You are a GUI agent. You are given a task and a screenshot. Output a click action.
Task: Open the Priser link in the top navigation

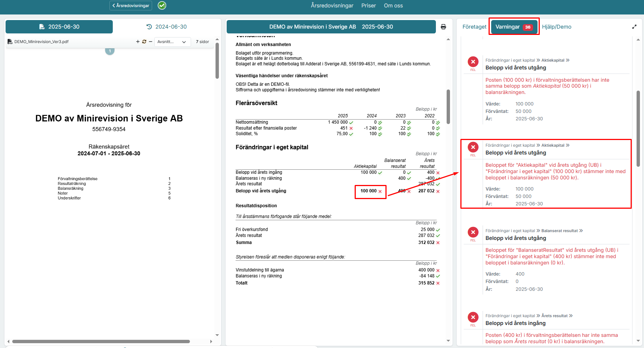click(x=368, y=6)
